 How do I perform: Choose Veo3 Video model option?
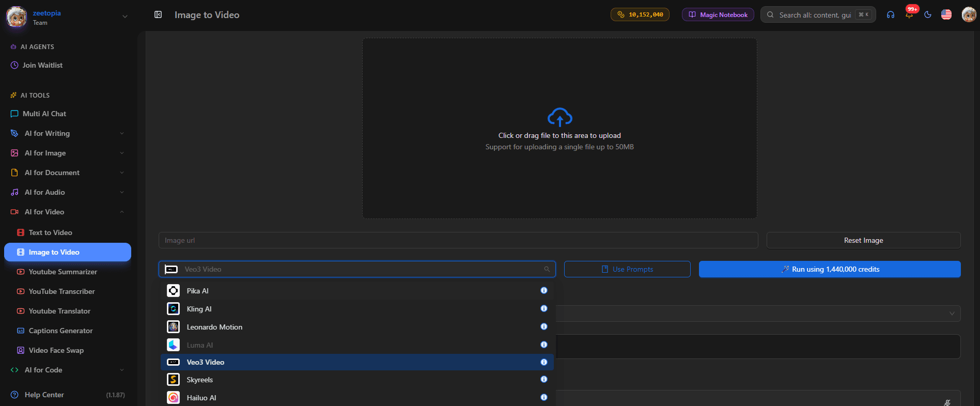[x=357, y=362]
